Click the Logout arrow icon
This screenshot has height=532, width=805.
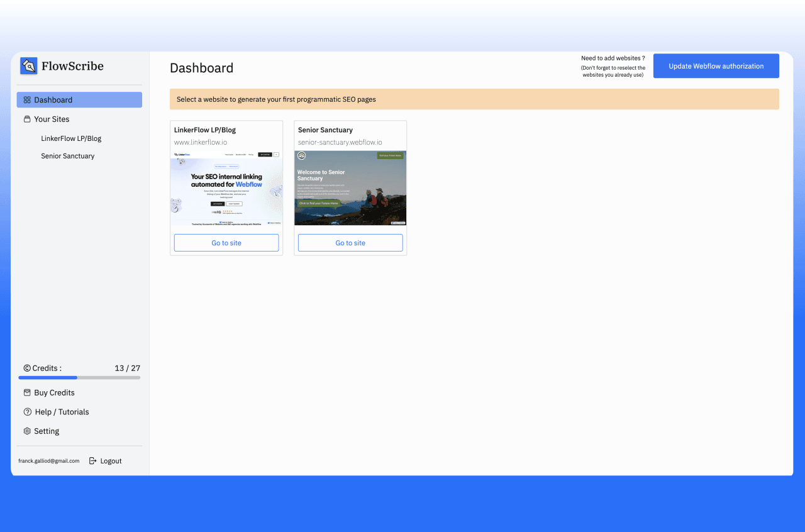click(93, 461)
